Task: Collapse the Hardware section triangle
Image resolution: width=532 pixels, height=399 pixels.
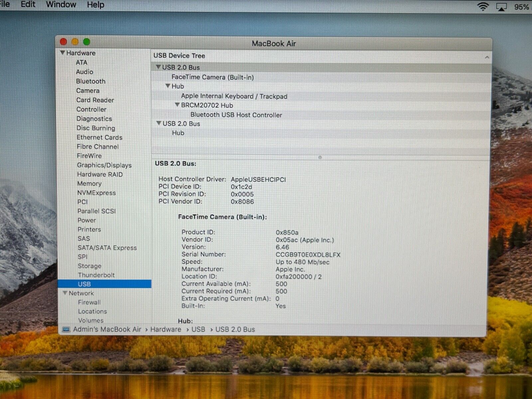Action: pyautogui.click(x=63, y=53)
